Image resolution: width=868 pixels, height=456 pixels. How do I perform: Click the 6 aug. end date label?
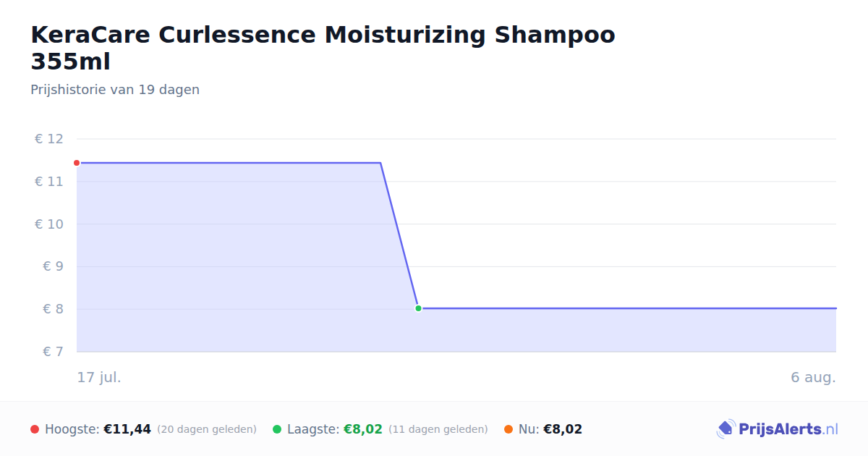(813, 377)
